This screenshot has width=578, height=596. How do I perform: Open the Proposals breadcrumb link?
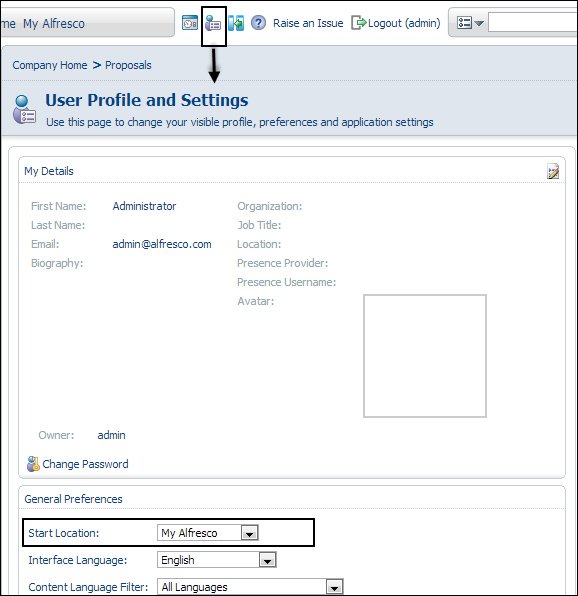coord(128,65)
